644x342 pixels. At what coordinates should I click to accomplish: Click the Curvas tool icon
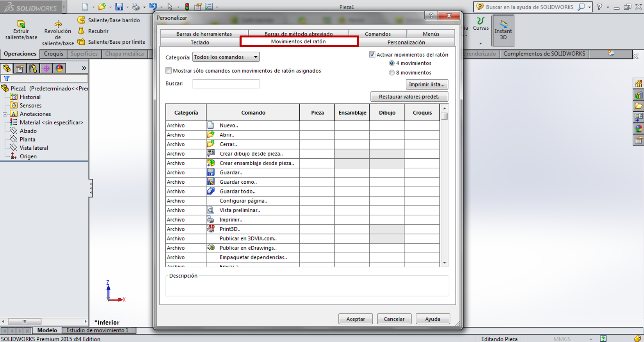[480, 23]
